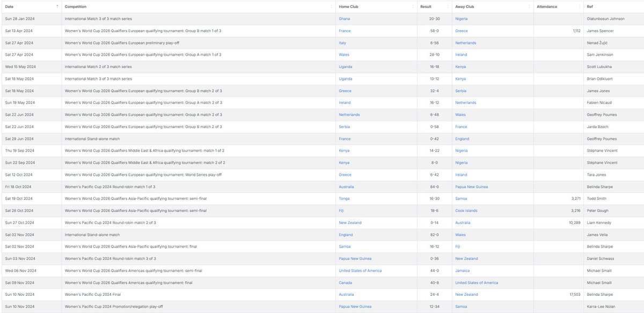This screenshot has height=313, width=644.
Task: Click referee name 'Karra-Lee Nolan'
Action: coord(602,307)
